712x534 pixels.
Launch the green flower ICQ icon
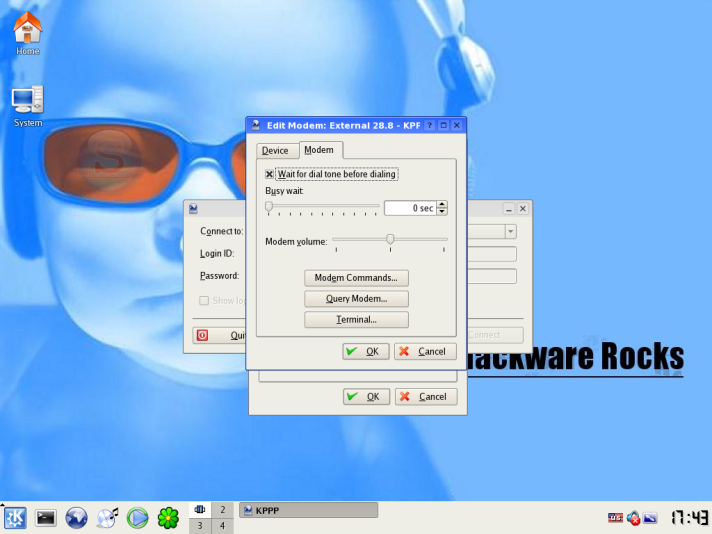[x=168, y=518]
